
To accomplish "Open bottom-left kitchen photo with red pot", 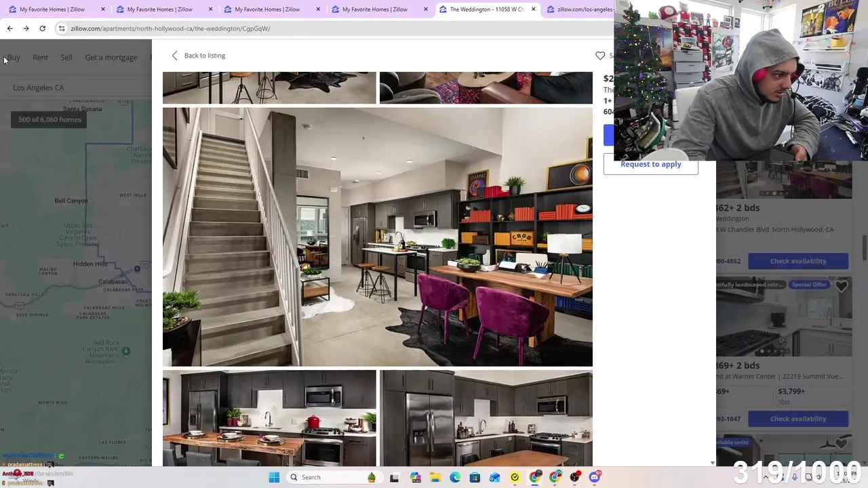I will pos(269,418).
